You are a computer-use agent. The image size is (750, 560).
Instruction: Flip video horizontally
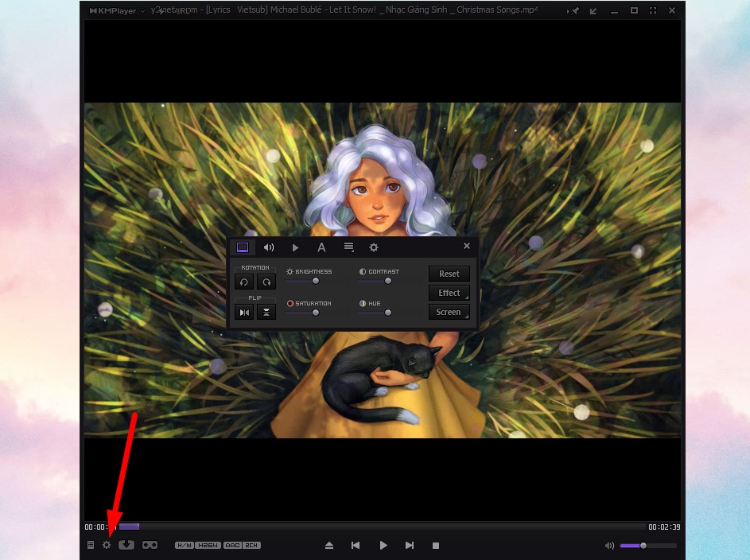pyautogui.click(x=244, y=312)
